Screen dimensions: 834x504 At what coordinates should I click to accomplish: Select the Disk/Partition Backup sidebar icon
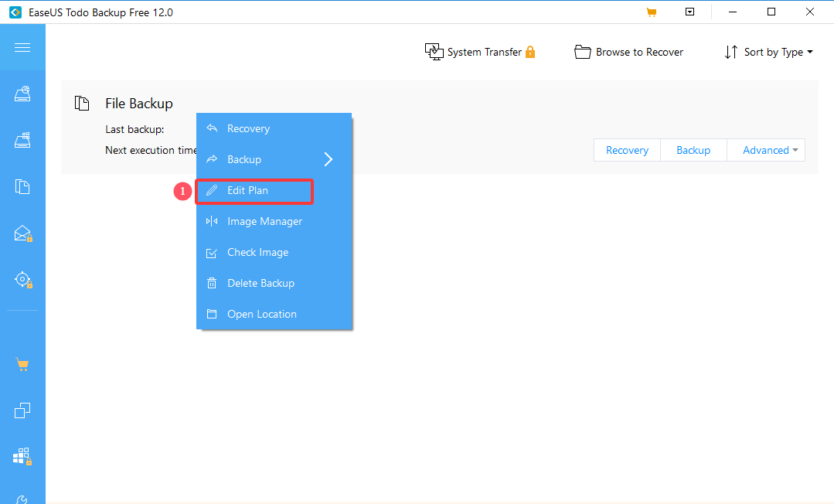(22, 94)
